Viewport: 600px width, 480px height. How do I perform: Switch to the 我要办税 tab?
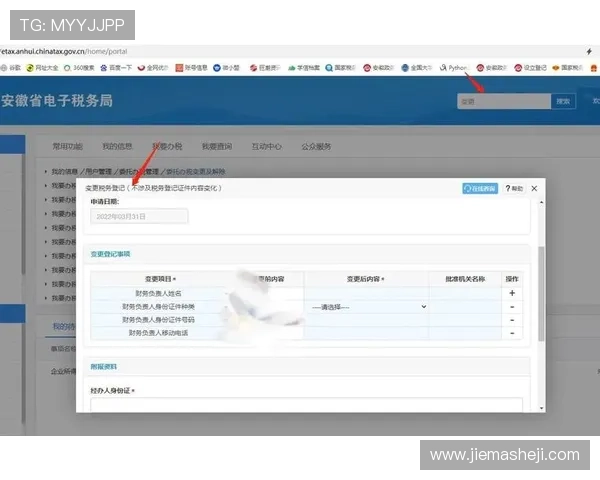167,146
